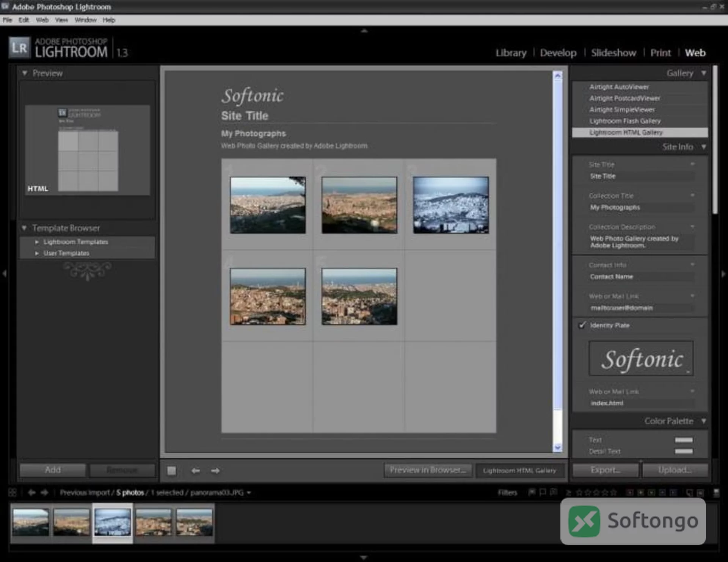
Task: Click the filmstrip back navigation arrow
Action: (x=31, y=492)
